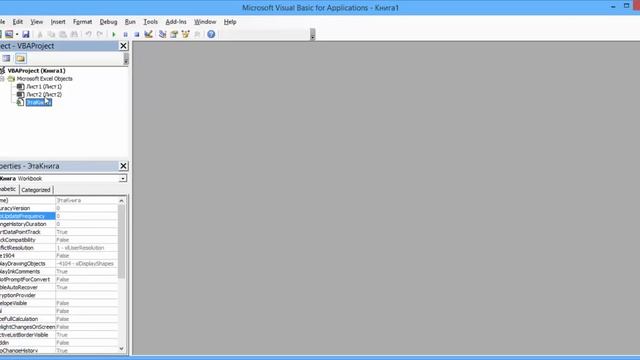Open Visual Basic Help question icon
640x360 pixels.
[x=211, y=34]
